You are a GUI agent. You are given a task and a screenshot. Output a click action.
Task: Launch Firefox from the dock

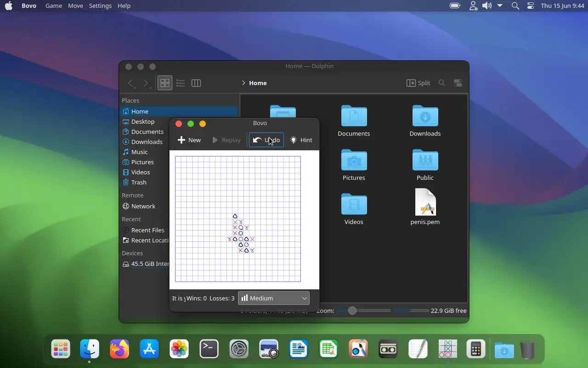point(119,349)
